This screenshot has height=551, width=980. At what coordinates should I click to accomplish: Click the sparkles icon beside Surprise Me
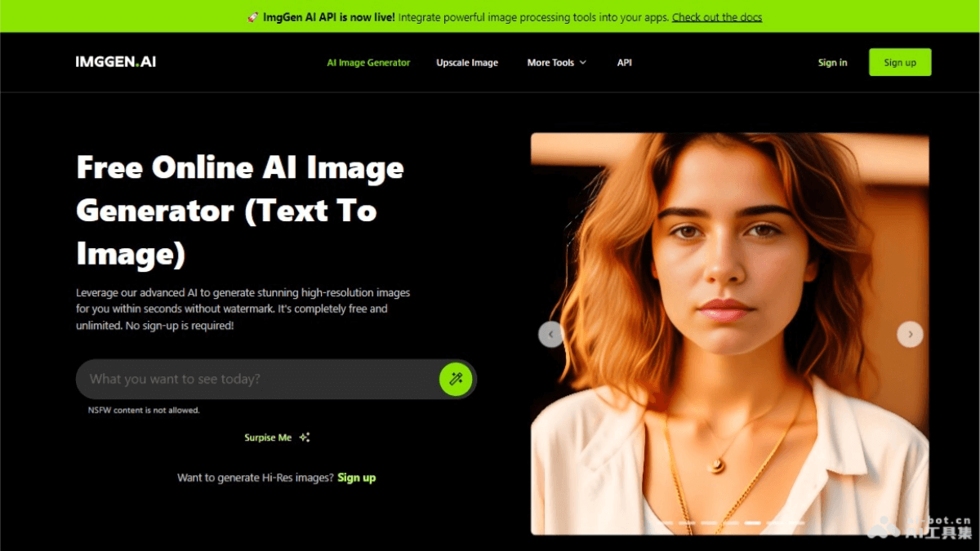click(304, 437)
